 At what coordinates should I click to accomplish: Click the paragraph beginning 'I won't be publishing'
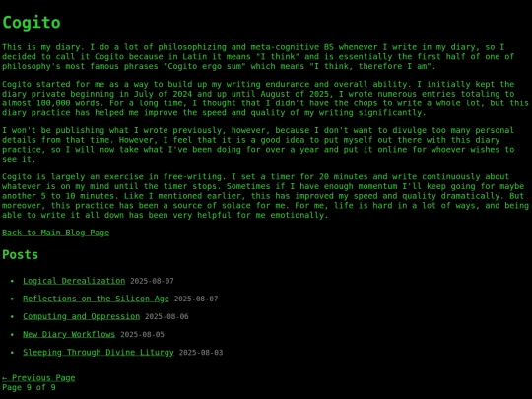tap(258, 145)
